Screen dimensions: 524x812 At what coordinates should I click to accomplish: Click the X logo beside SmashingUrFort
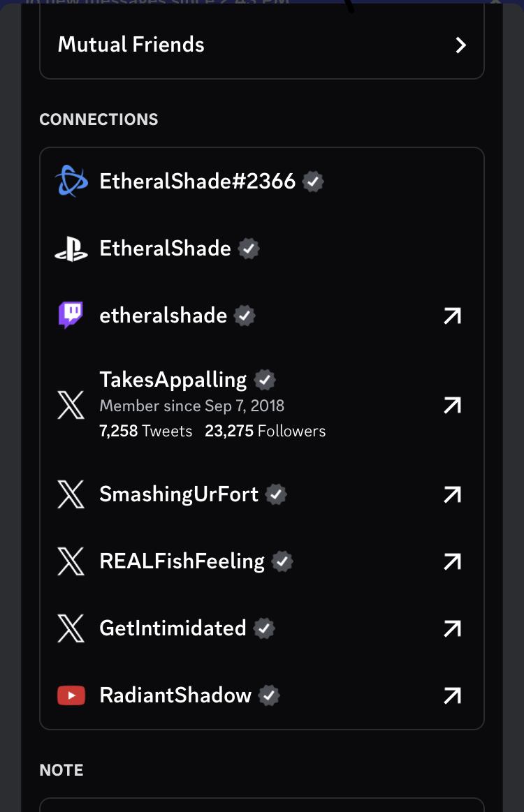71,494
